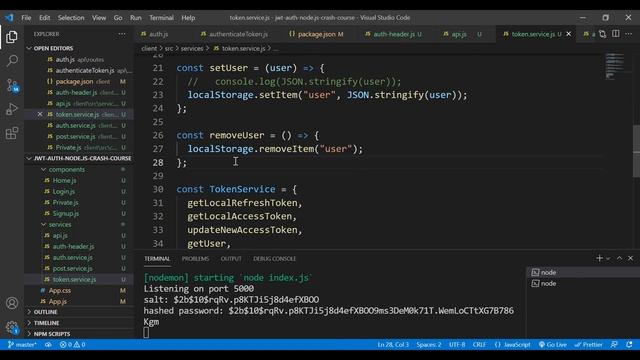
Task: Close the token.service.js editor tab
Action: 569,34
